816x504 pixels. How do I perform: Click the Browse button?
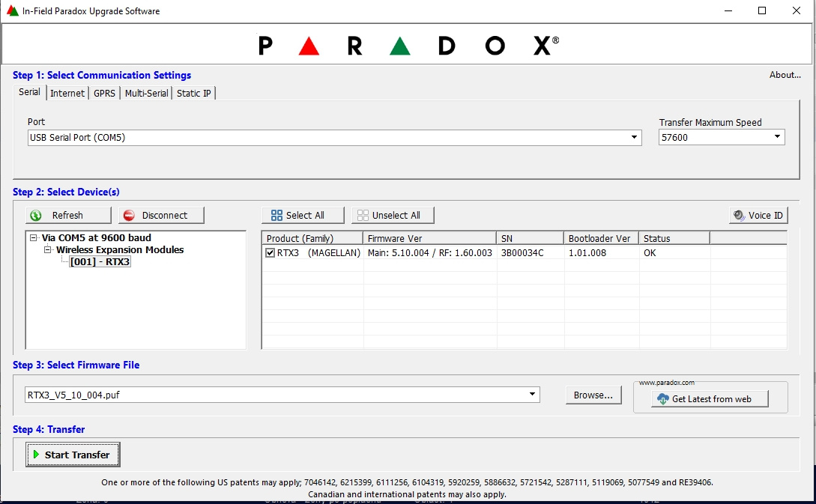pos(593,395)
